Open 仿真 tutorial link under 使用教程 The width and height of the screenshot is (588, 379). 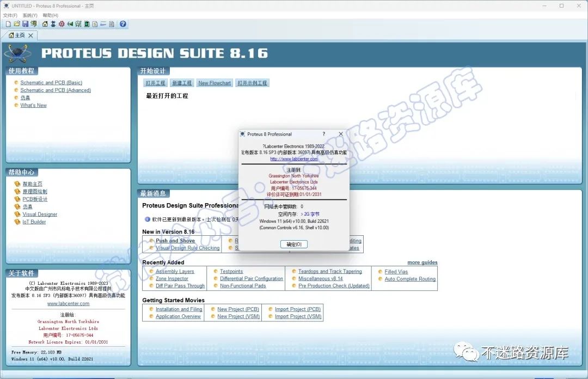pyautogui.click(x=25, y=97)
